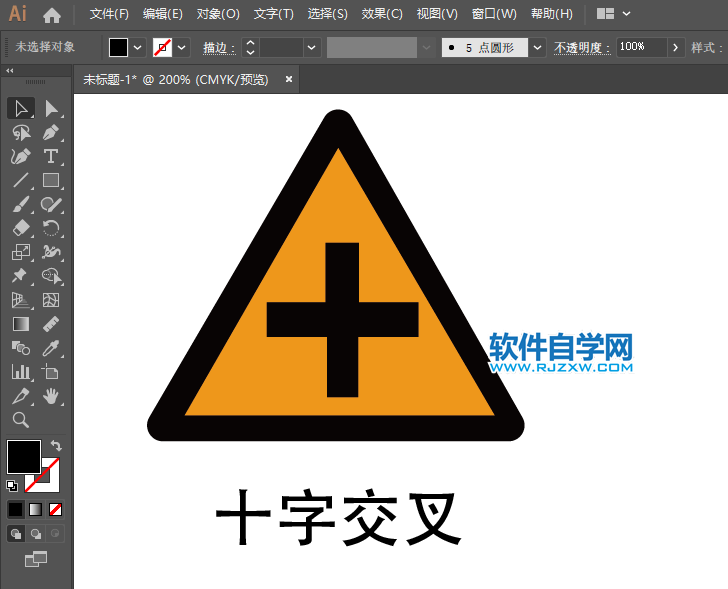Open the 不透明度 transparency panel link
Screen dimensions: 728x589
(x=582, y=48)
